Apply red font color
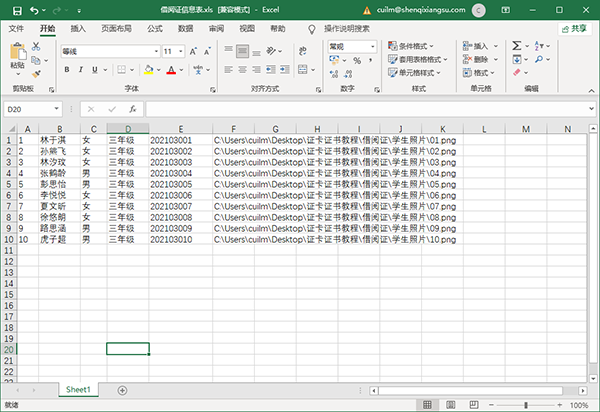Screen dimensions: 600x412 click(171, 70)
